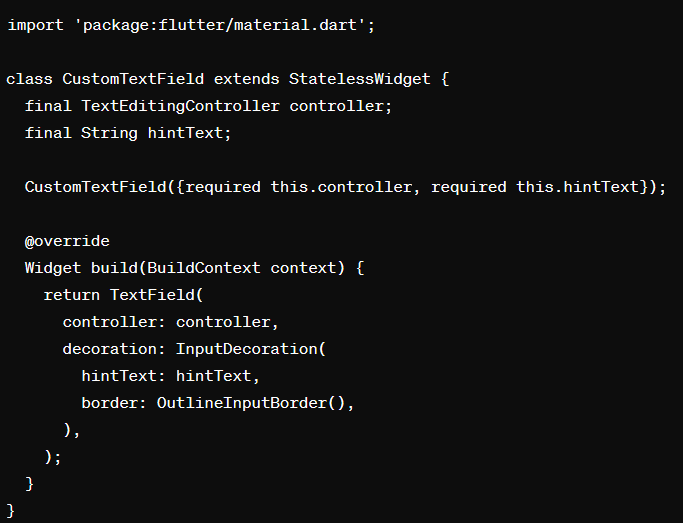Click 'hintText: hintText,' line
This screenshot has width=683, height=523.
pos(170,376)
